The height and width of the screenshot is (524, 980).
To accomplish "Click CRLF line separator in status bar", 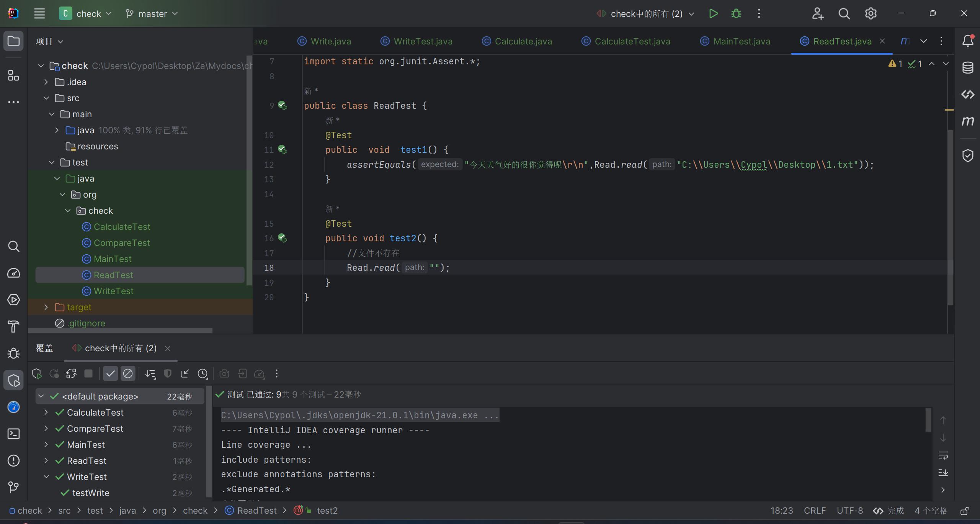I will tap(815, 511).
